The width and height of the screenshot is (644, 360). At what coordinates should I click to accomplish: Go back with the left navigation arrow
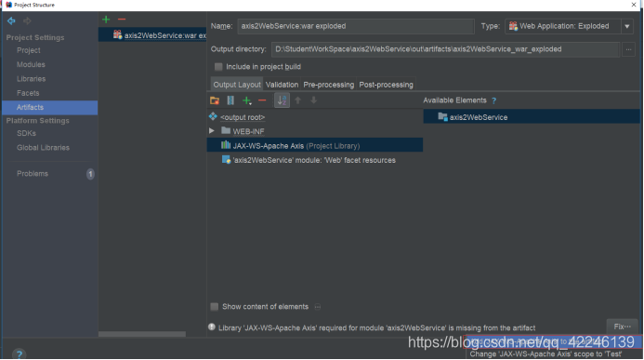[x=11, y=20]
